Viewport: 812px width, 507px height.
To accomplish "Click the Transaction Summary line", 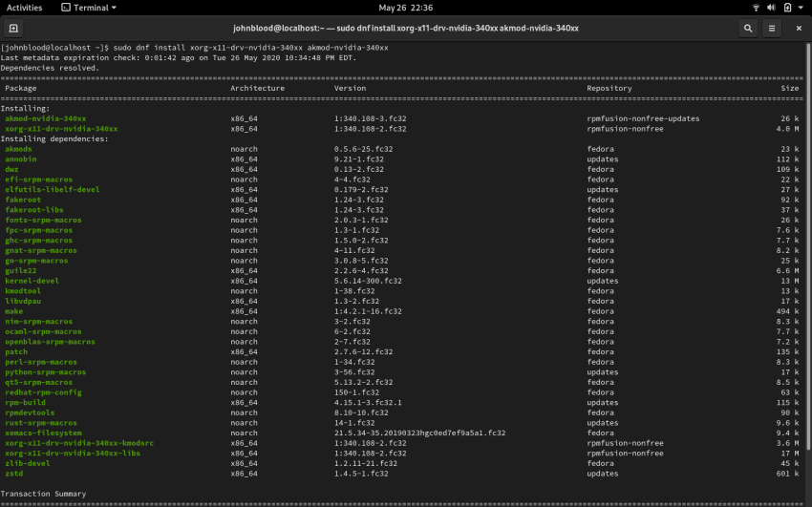I will click(42, 494).
